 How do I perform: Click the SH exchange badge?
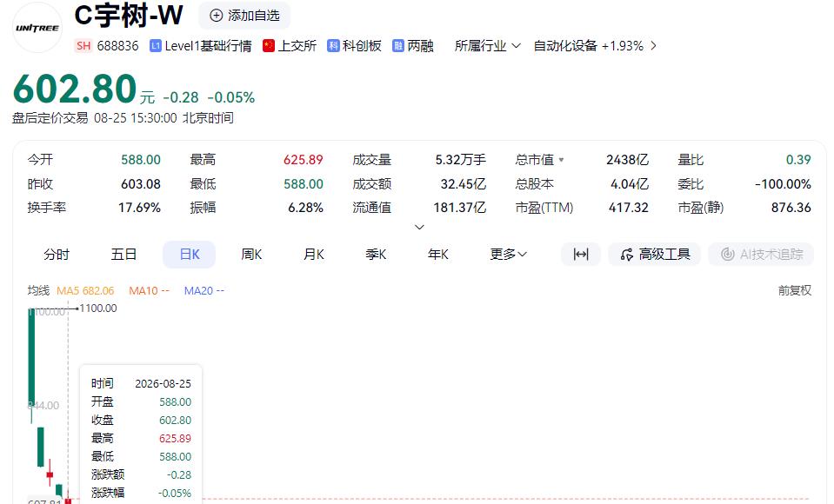click(x=83, y=46)
